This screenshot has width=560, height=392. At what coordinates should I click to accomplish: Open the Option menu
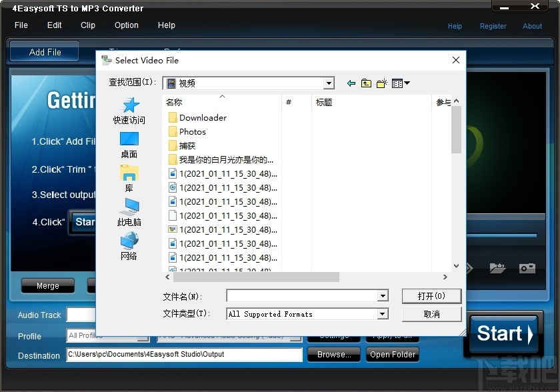[x=126, y=25]
